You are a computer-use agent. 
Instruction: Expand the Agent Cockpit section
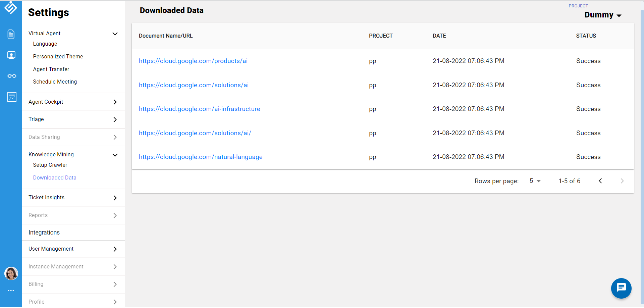point(115,102)
